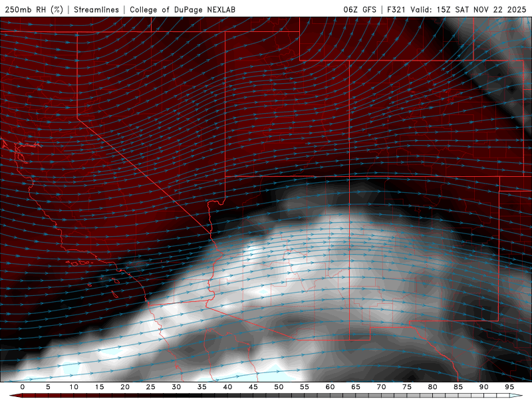
Task: Click the colorbar label '5'
Action: (x=48, y=387)
